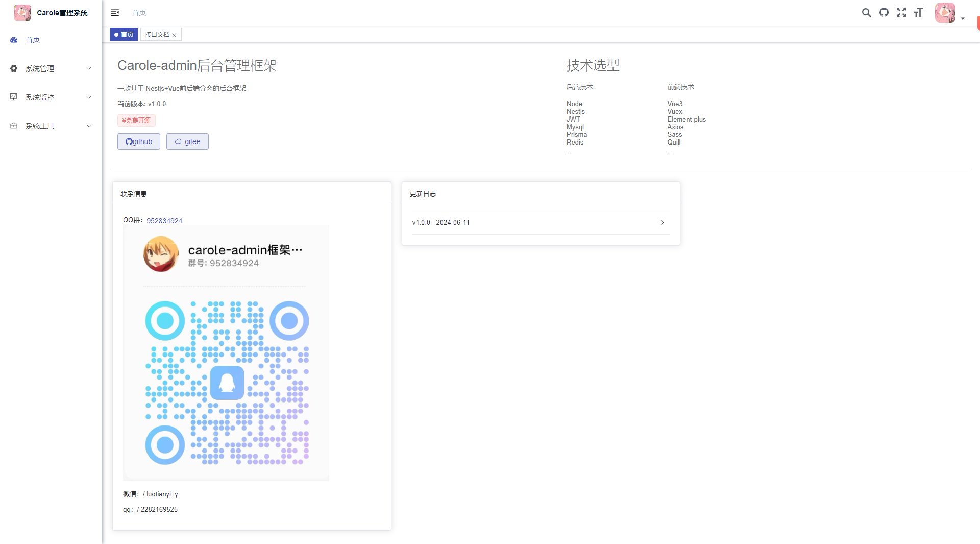The height and width of the screenshot is (544, 980).
Task: Click the Carole logo image in sidebar
Action: pyautogui.click(x=22, y=13)
